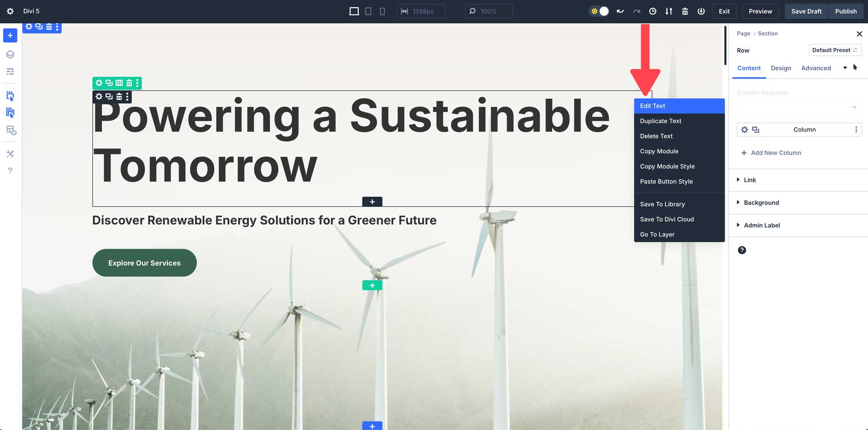868x430 pixels.
Task: Open the Divi builder settings gear
Action: coord(10,11)
